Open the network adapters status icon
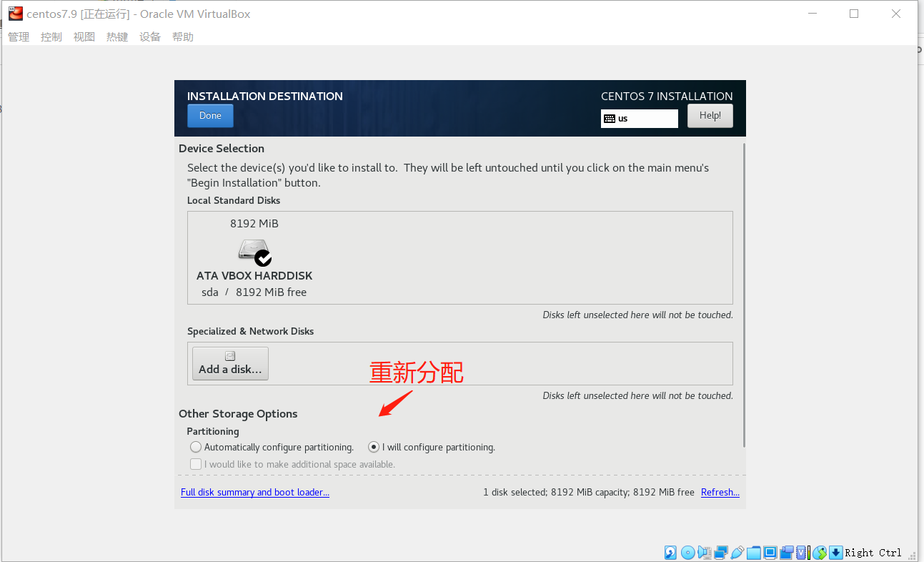Image resolution: width=924 pixels, height=562 pixels. click(721, 552)
